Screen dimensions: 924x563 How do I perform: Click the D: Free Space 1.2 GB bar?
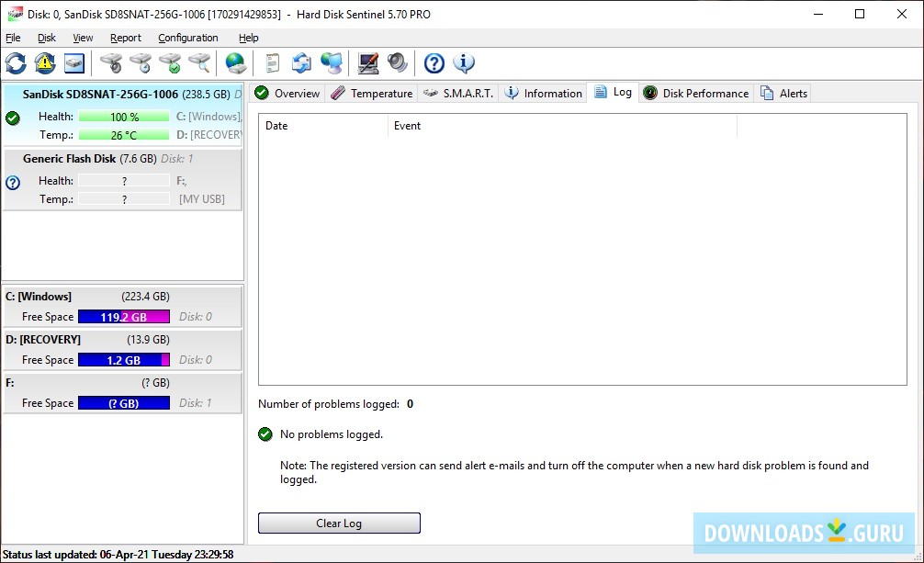point(124,360)
